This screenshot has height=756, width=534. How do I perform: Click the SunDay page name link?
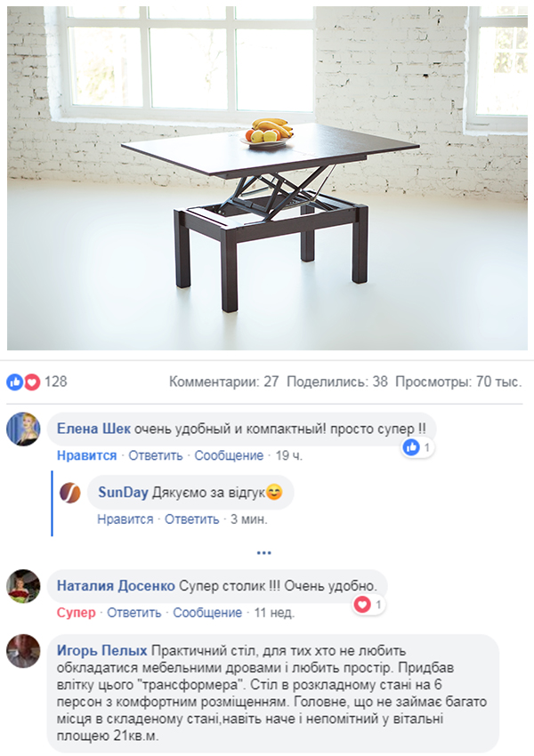pyautogui.click(x=123, y=492)
